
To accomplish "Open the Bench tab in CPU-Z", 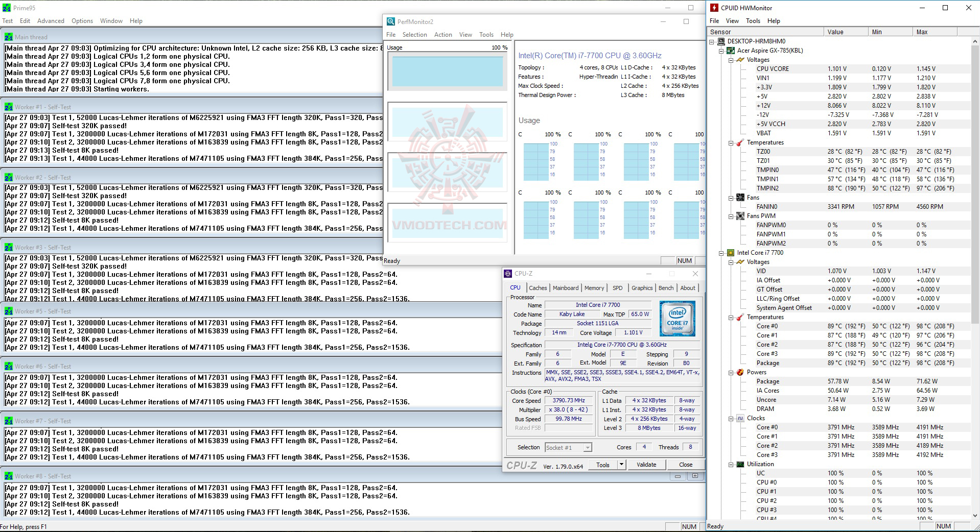I will tap(666, 288).
